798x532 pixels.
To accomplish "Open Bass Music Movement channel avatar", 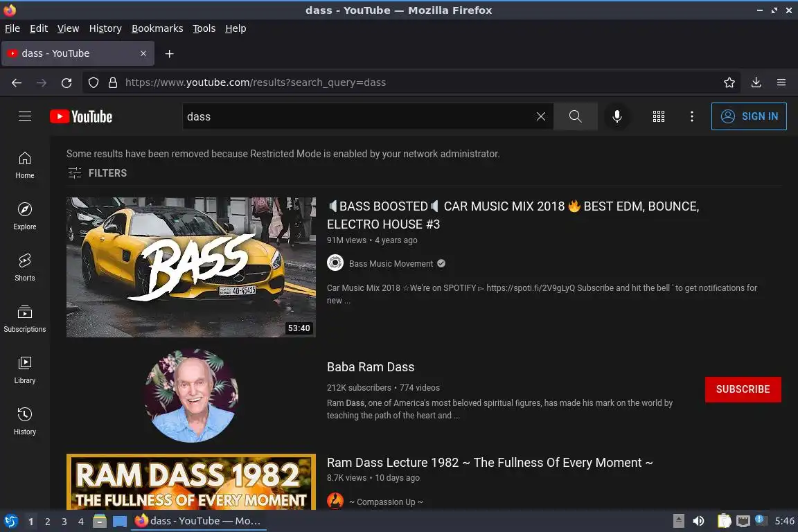I will pos(335,263).
